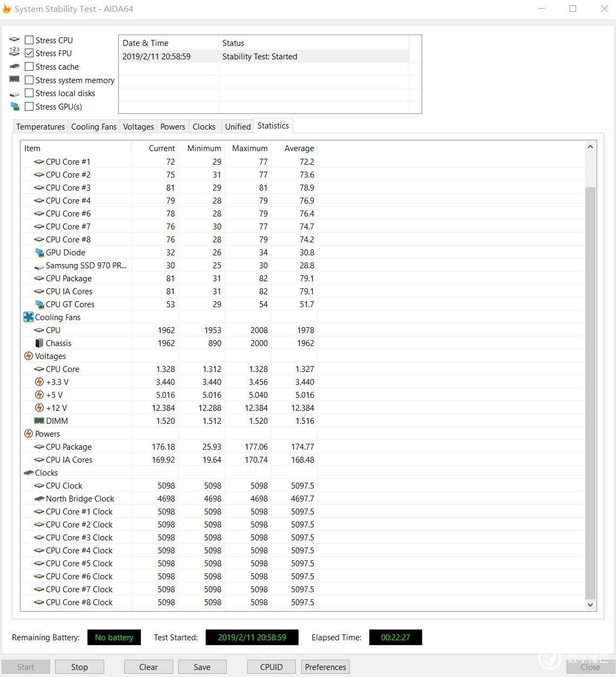Click the Cooling Fans group fan icon
This screenshot has height=677, width=616.
(29, 317)
